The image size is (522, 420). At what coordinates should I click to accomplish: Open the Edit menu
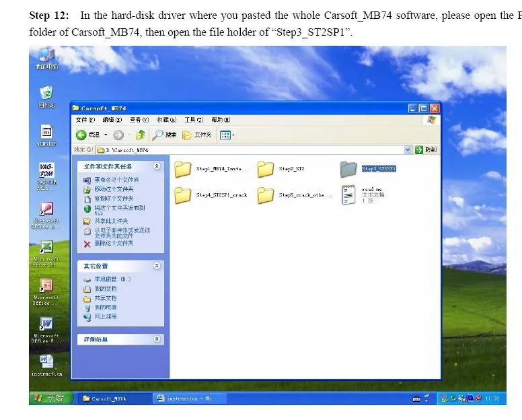point(112,120)
